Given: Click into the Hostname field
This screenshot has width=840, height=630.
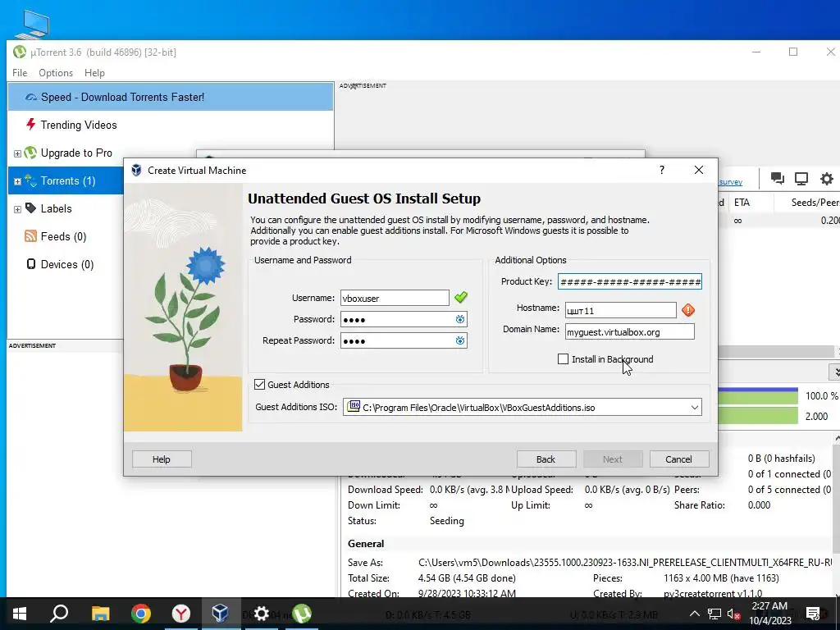Looking at the screenshot, I should (x=621, y=310).
